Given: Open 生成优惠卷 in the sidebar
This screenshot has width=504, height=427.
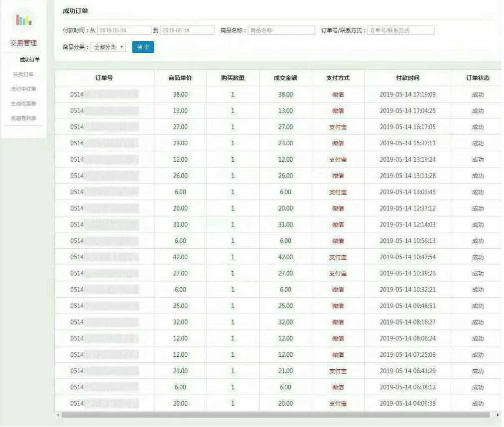Looking at the screenshot, I should click(x=23, y=104).
